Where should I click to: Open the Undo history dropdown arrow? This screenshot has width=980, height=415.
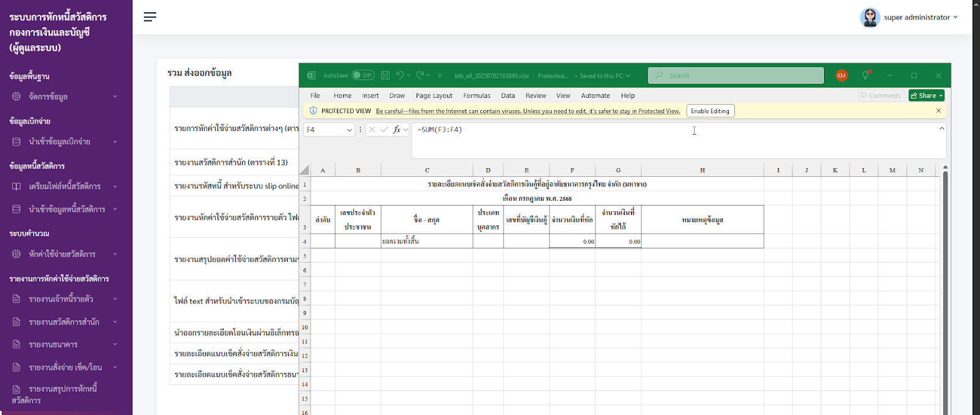(409, 75)
